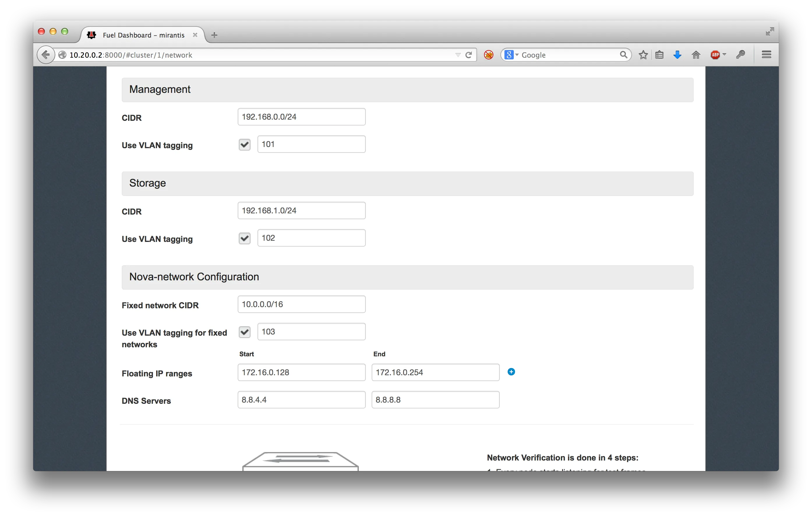Click the Fuel logo favicon on tab
Screen dimensions: 812x517
91,35
